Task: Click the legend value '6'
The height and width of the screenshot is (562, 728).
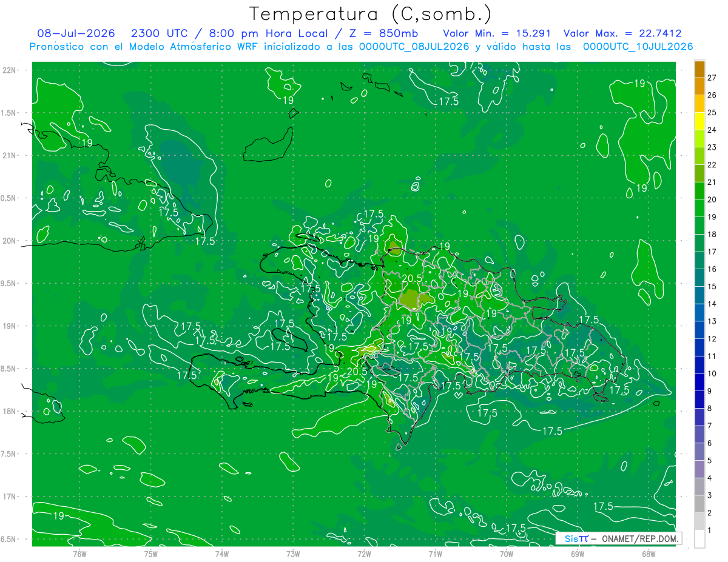Action: point(710,443)
